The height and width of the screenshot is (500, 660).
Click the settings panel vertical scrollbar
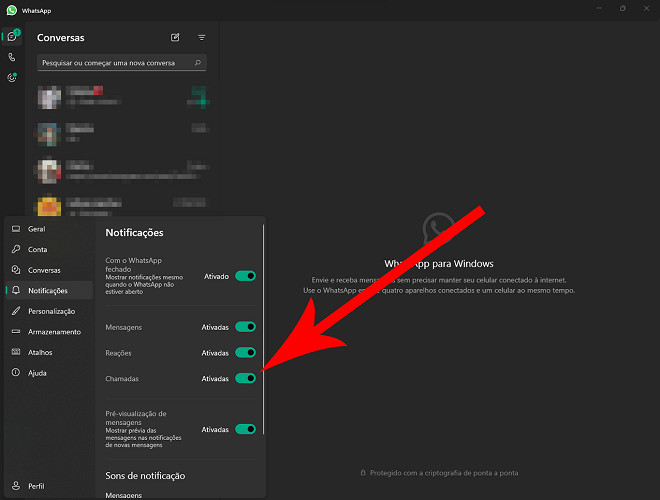click(263, 329)
